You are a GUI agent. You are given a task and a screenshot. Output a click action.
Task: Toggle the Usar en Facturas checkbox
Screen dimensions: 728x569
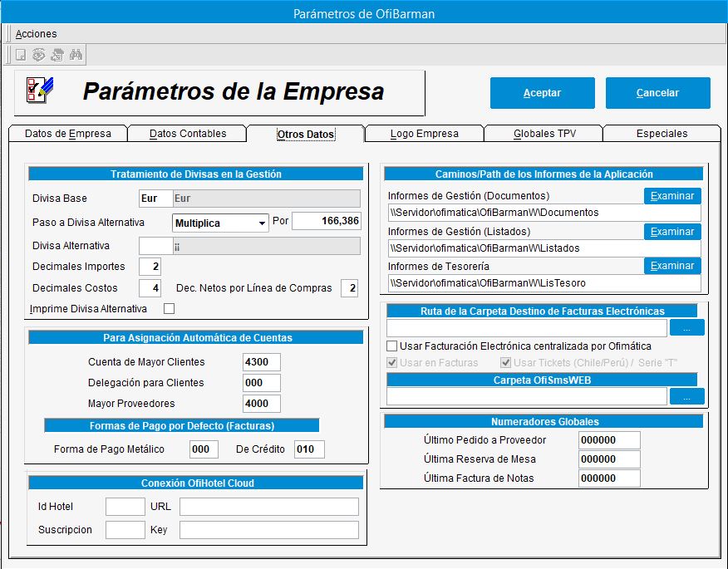pos(392,363)
